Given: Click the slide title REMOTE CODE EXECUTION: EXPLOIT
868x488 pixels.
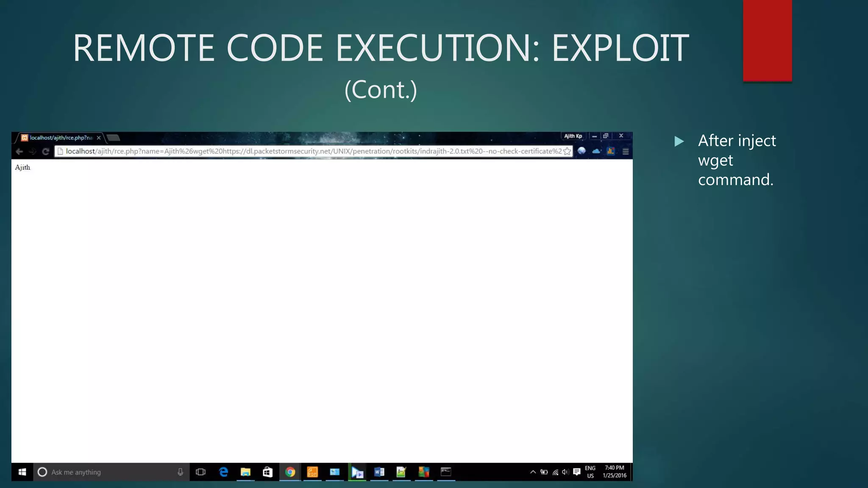Looking at the screenshot, I should [x=381, y=47].
